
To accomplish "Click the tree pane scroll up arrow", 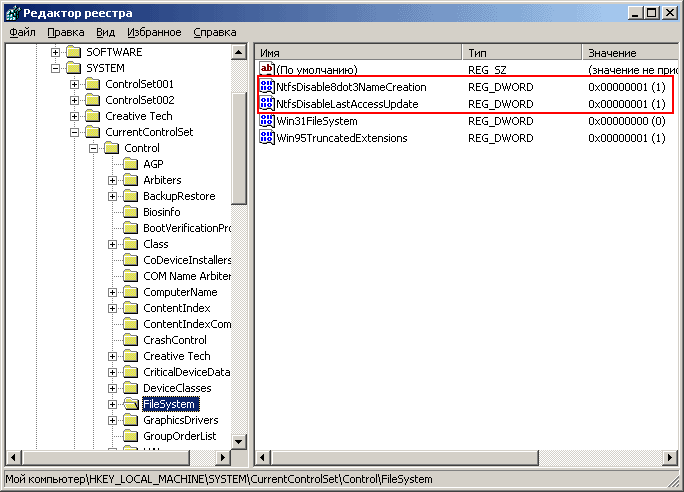I will point(239,53).
